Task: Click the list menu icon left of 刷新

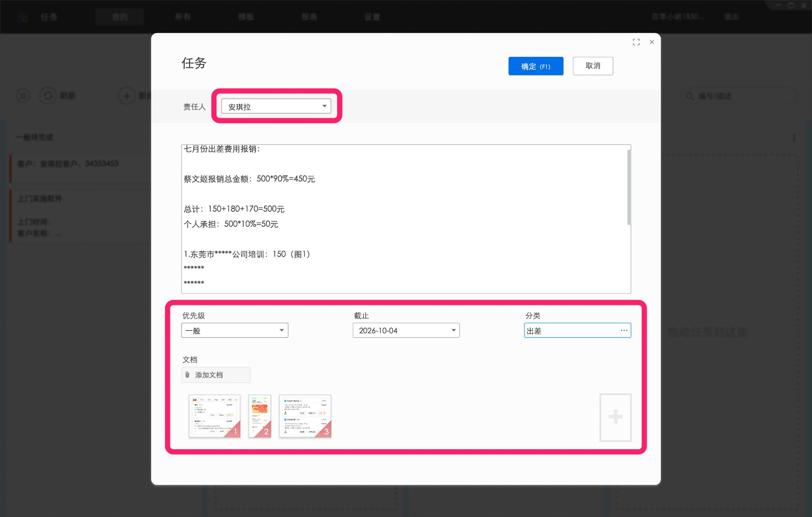Action: tap(23, 96)
